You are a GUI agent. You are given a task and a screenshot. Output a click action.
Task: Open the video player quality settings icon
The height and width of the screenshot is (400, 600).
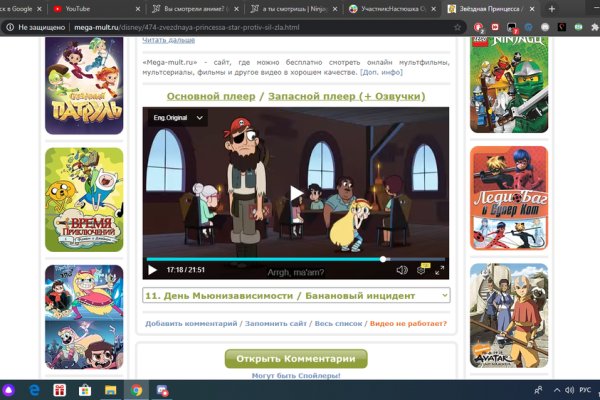(x=422, y=269)
